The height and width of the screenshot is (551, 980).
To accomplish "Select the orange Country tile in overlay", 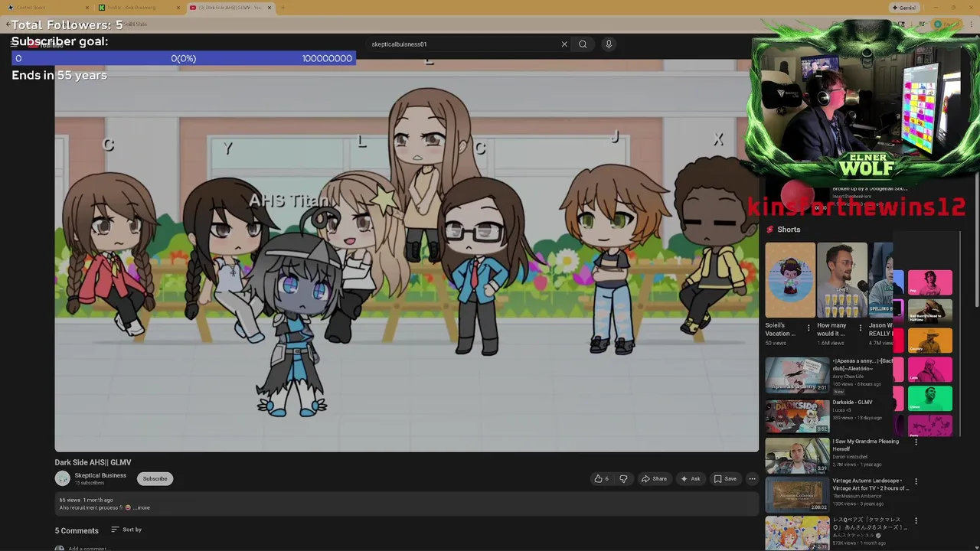I will pyautogui.click(x=930, y=341).
